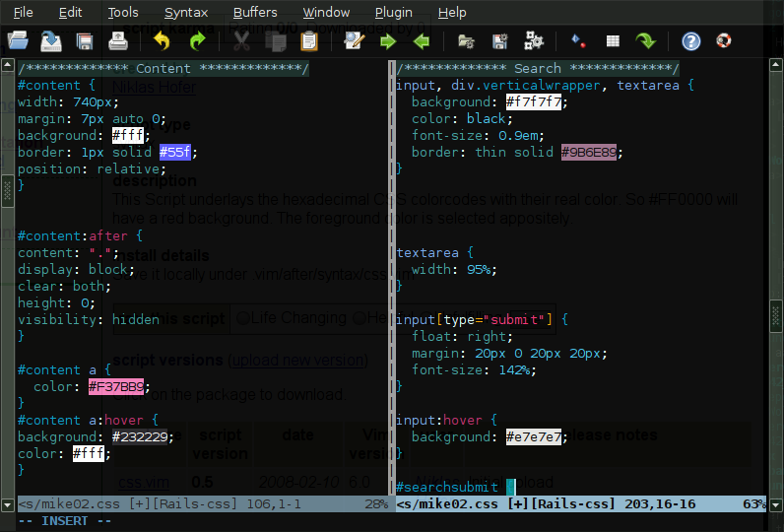Viewport: 784px width, 532px height.
Task: Redo using the green curved arrow icon
Action: point(197,41)
